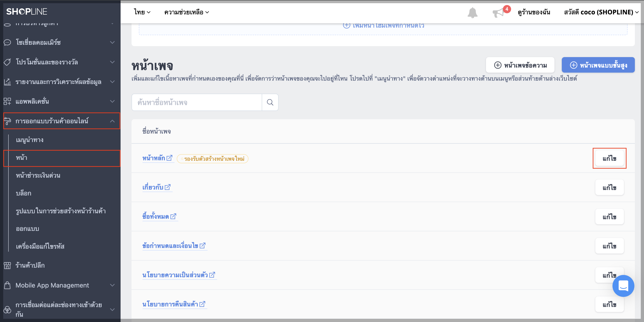
Task: Open the หน้าหลัก page link
Action: pos(154,158)
